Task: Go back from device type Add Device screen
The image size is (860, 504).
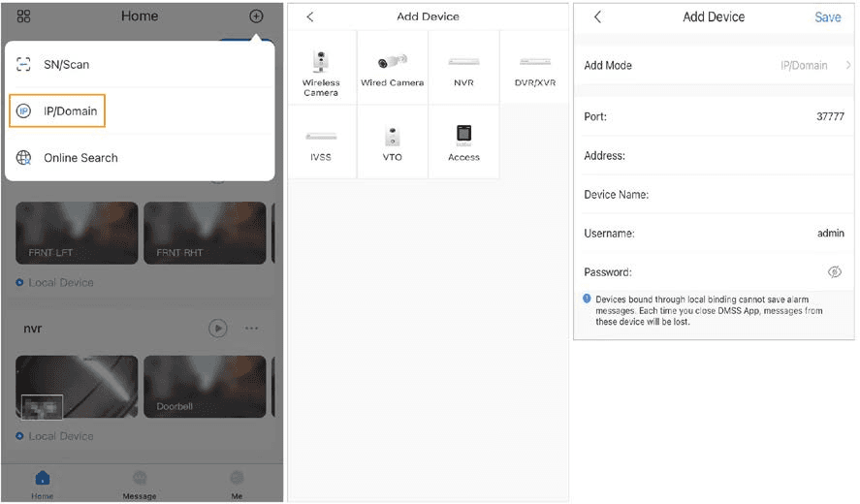Action: click(310, 17)
